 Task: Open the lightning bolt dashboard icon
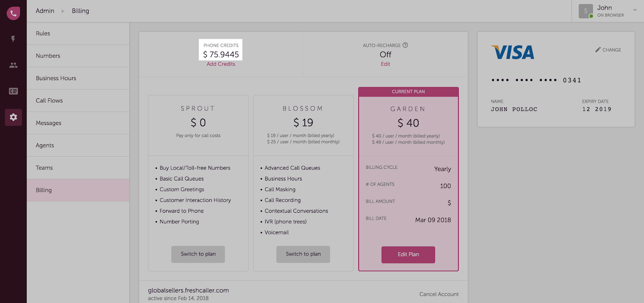[x=13, y=39]
